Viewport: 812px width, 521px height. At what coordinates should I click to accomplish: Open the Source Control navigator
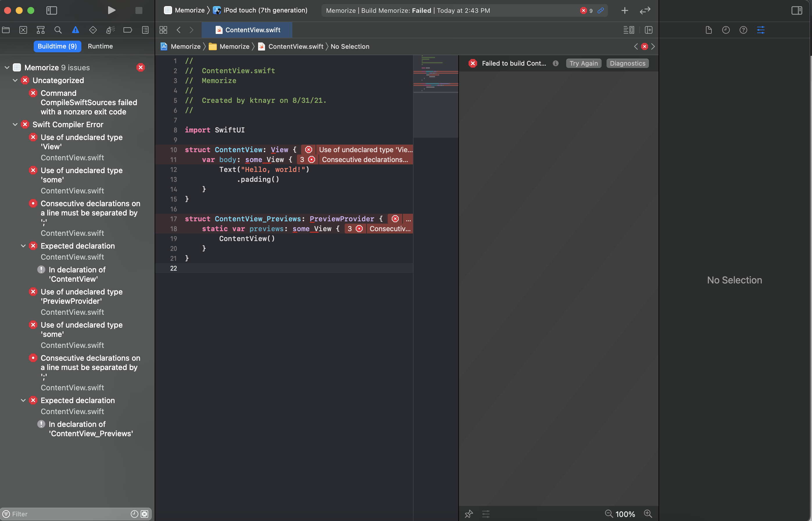pos(23,30)
